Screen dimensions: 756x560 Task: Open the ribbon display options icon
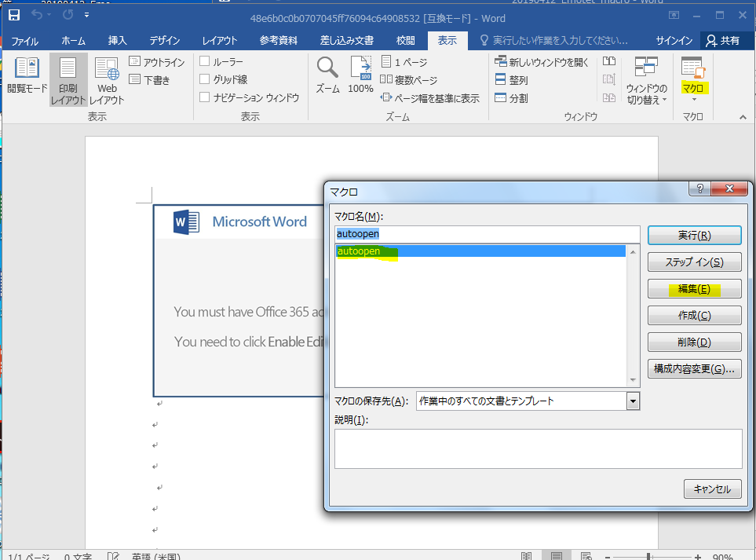(x=674, y=15)
